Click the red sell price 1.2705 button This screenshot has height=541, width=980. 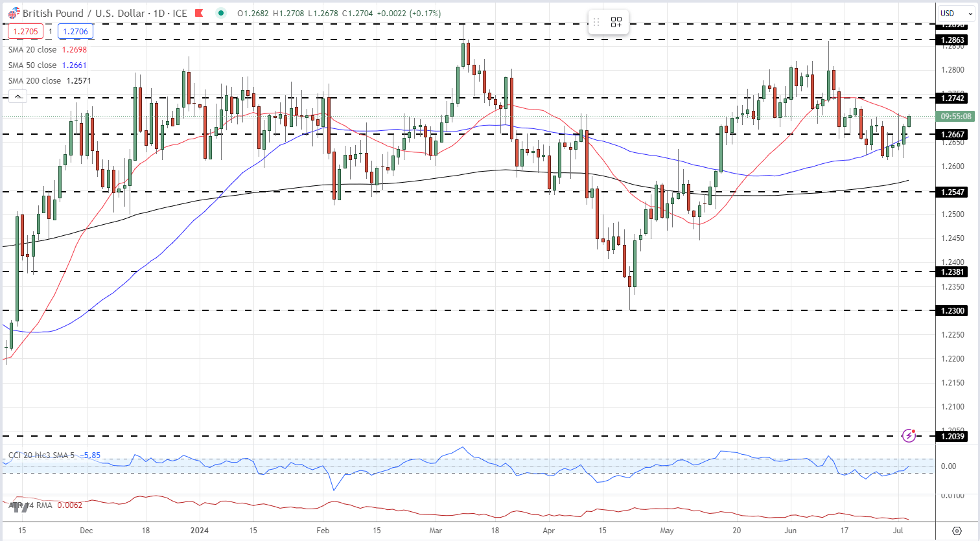pyautogui.click(x=26, y=31)
